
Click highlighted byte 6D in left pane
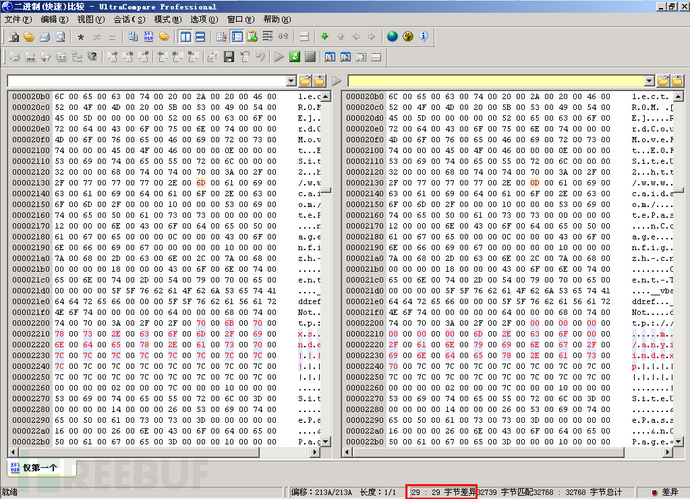point(201,183)
